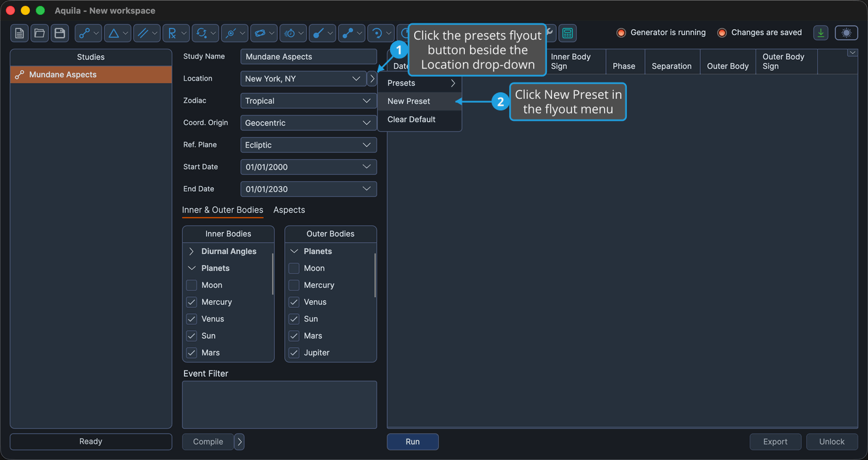868x460 pixels.
Task: Click the triangle pattern toolbar icon
Action: click(x=114, y=33)
